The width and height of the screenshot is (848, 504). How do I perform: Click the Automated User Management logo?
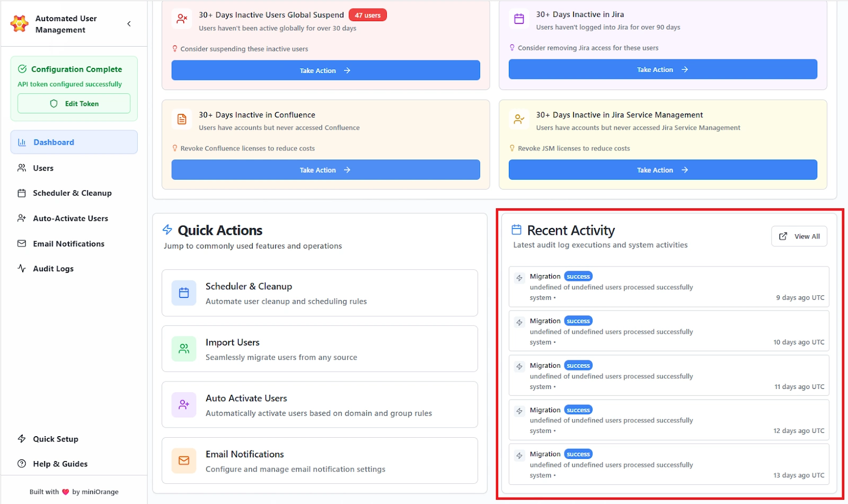(19, 24)
